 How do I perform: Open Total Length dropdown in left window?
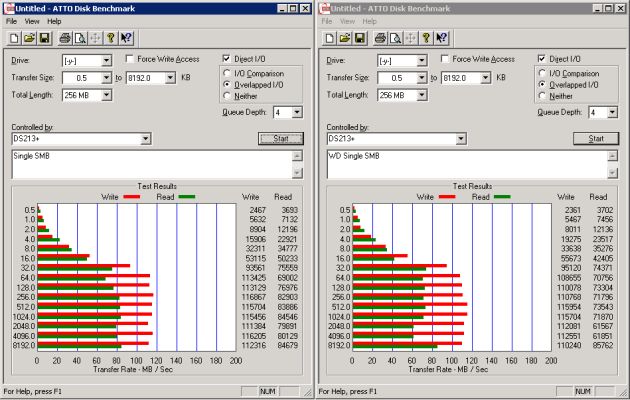tap(106, 95)
